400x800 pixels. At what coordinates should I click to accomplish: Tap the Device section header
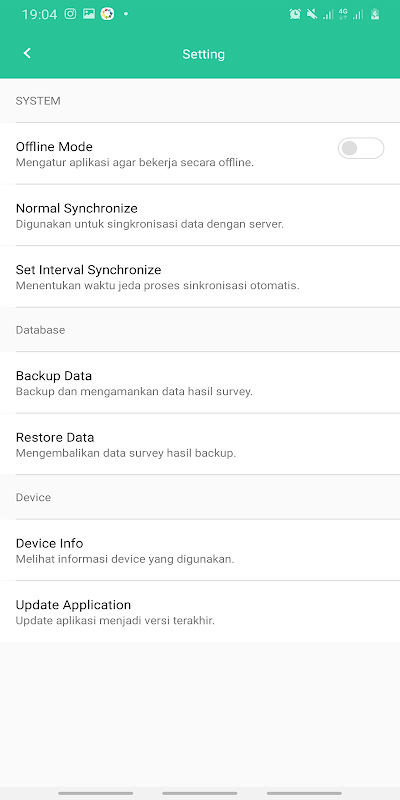(33, 497)
